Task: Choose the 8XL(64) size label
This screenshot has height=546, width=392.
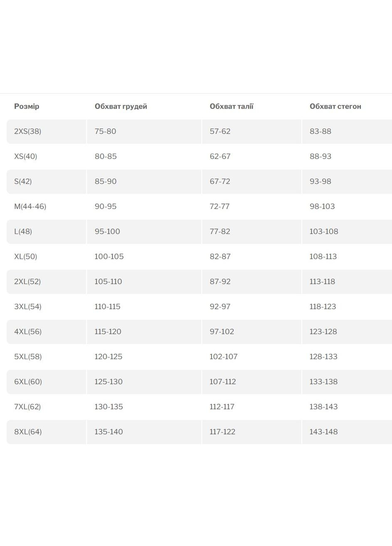Action: coord(28,432)
